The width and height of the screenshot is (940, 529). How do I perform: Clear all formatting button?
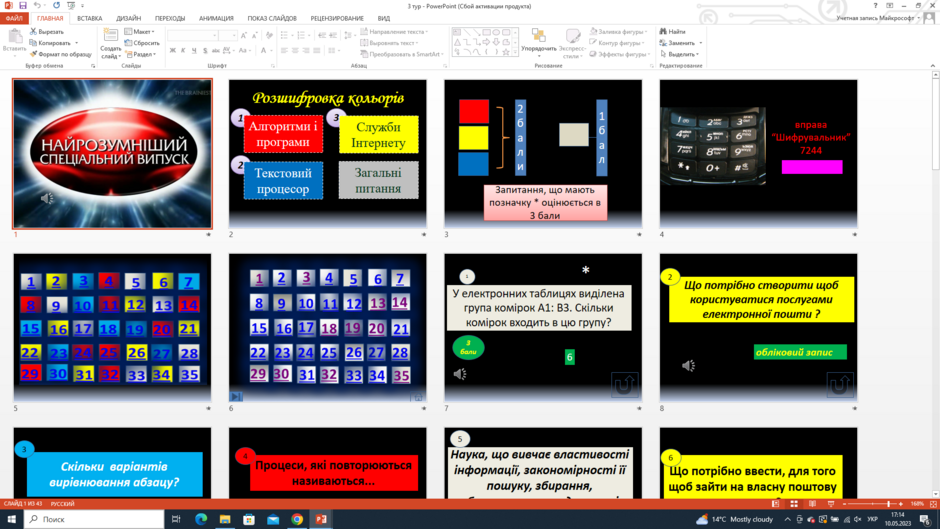[x=269, y=36]
